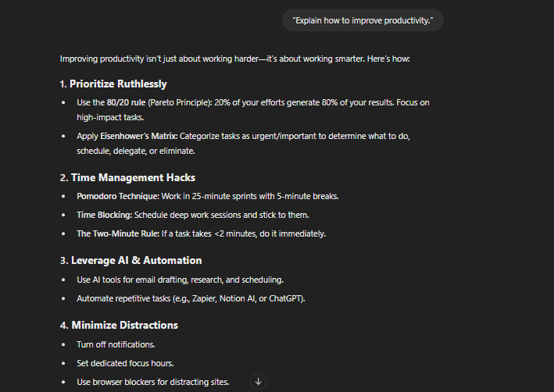This screenshot has width=554, height=392.
Task: Click the 'Set dedicated focus hours' bullet
Action: click(x=125, y=363)
